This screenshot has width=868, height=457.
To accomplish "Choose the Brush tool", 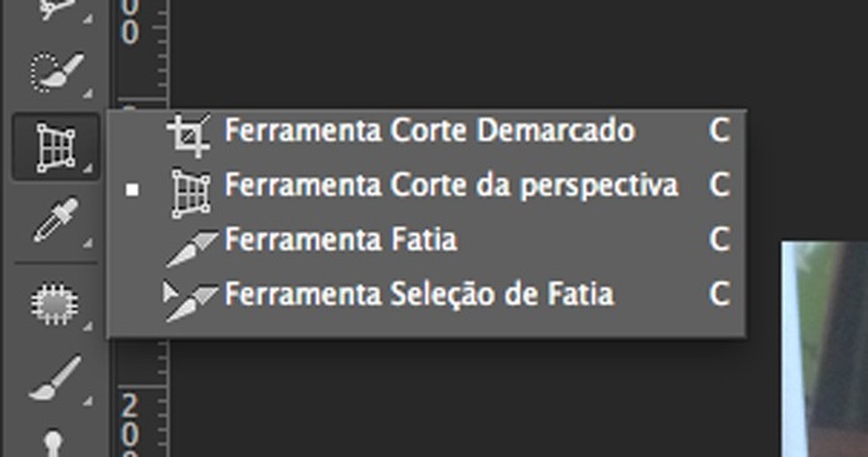I will pos(55,379).
